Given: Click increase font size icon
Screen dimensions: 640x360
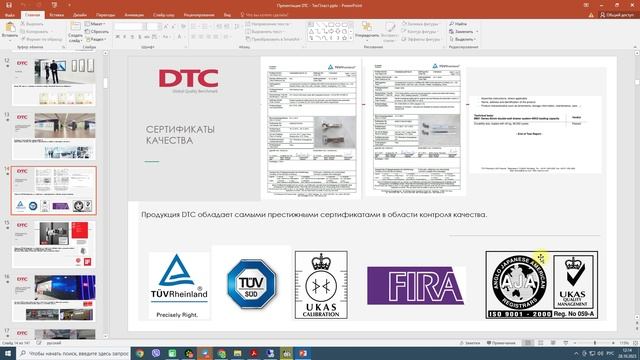Looking at the screenshot, I should (x=166, y=27).
